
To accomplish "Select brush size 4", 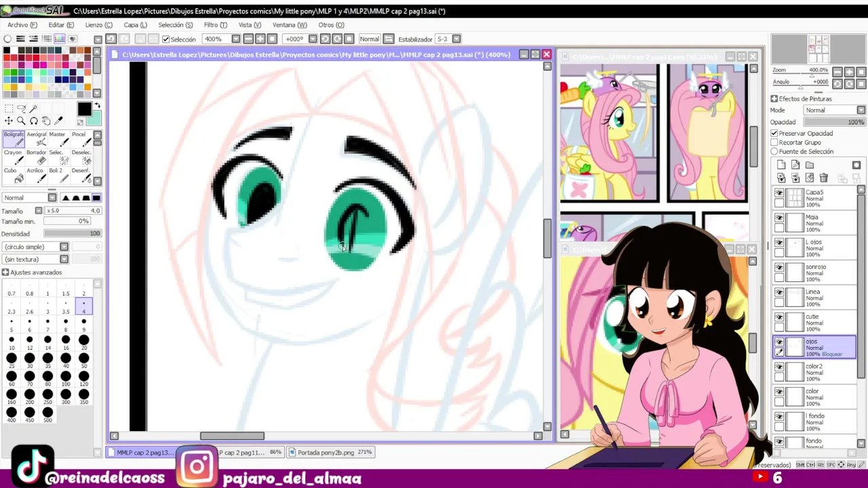I will [x=83, y=306].
